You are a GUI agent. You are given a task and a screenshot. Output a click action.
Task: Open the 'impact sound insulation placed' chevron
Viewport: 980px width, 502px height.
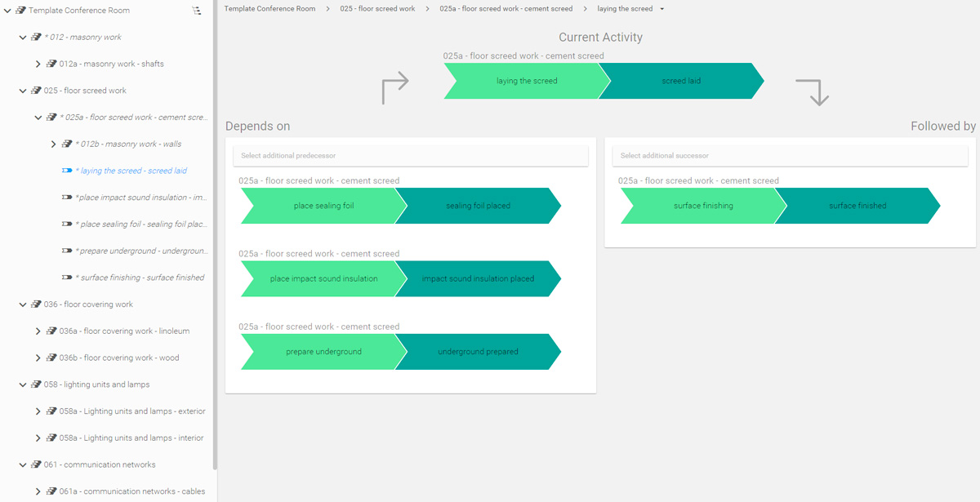tap(478, 278)
